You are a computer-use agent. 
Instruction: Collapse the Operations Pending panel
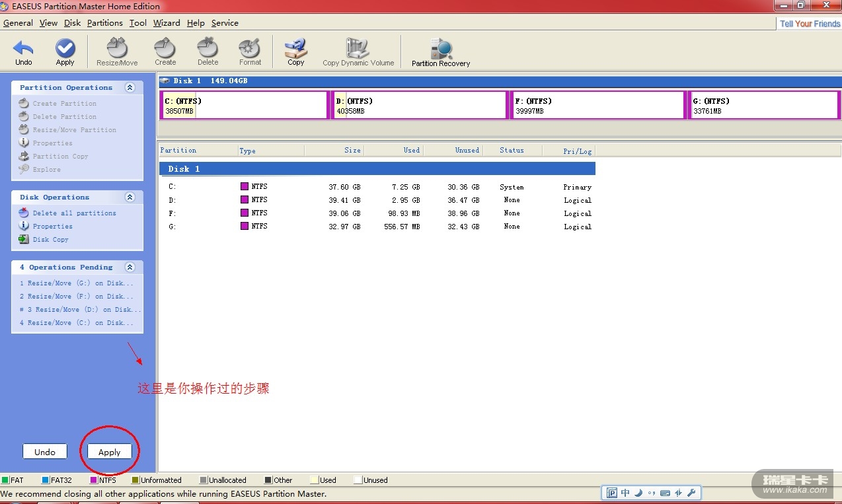click(x=130, y=267)
